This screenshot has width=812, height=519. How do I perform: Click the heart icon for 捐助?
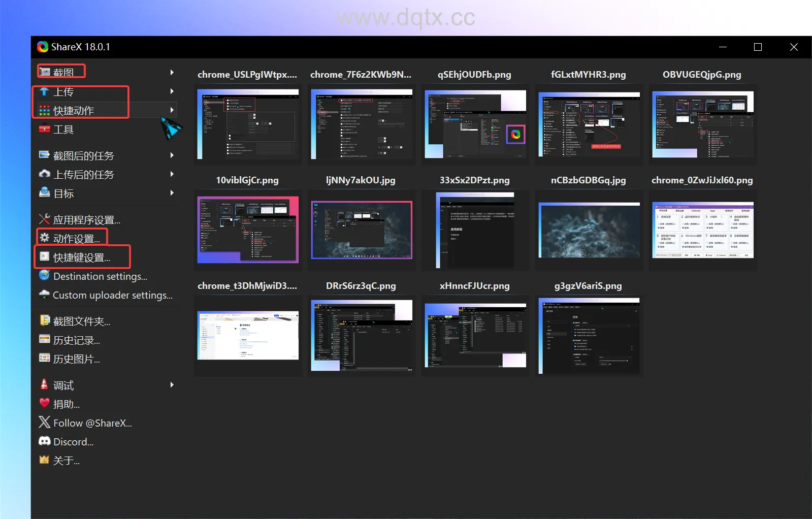click(44, 404)
